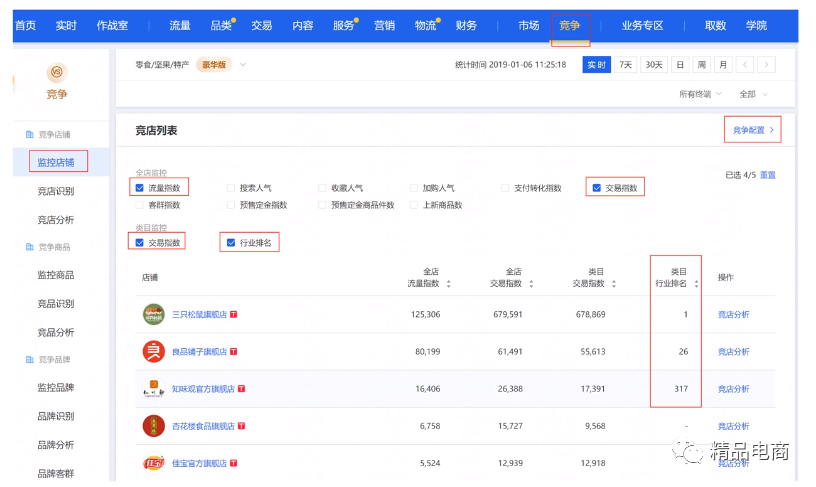Open 竞店识别 in the sidebar

pos(56,191)
